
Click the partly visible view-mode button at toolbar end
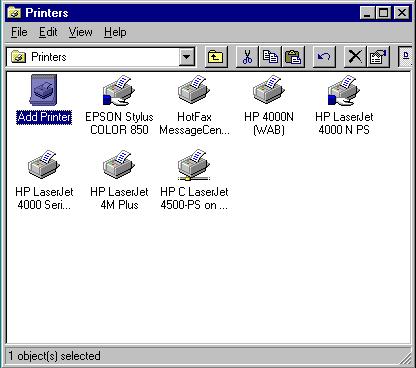tap(406, 57)
